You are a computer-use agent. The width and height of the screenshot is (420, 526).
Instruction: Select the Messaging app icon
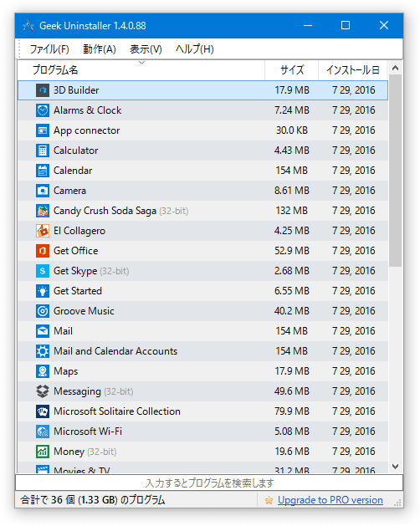pos(43,391)
